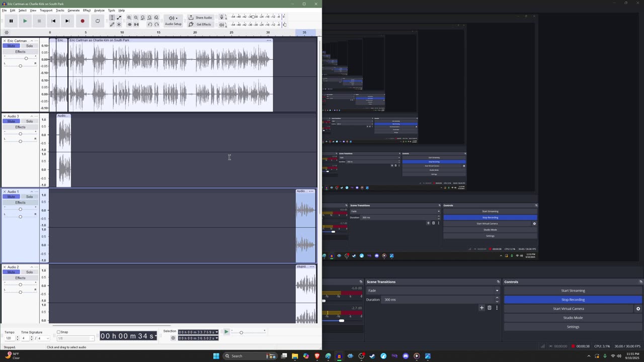Viewport: 644px width, 362px height.
Task: Close the Audio 3 track
Action: 5,116
